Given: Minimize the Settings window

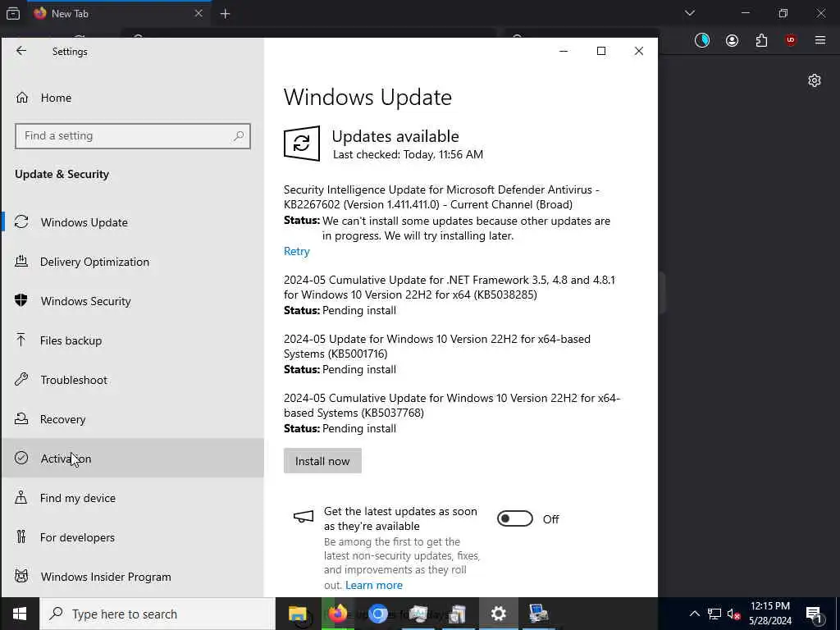Looking at the screenshot, I should click(x=564, y=51).
